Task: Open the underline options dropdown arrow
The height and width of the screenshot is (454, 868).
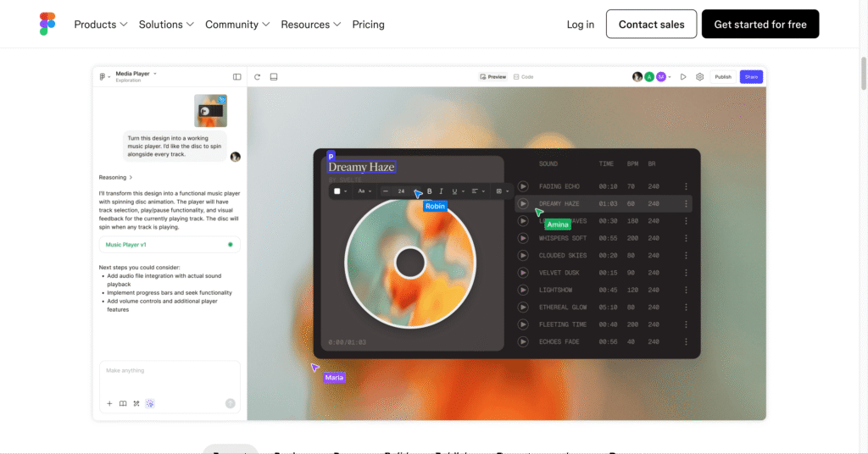Action: (x=463, y=191)
